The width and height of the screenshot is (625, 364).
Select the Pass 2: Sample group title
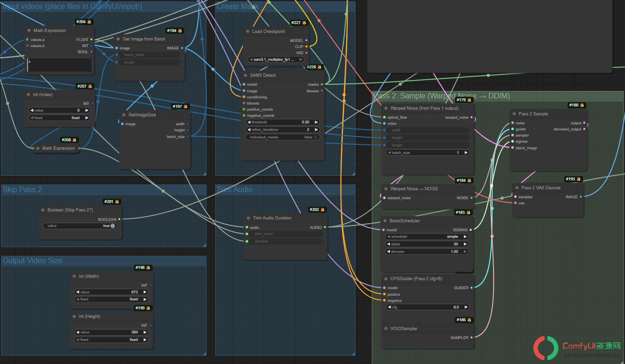442,96
